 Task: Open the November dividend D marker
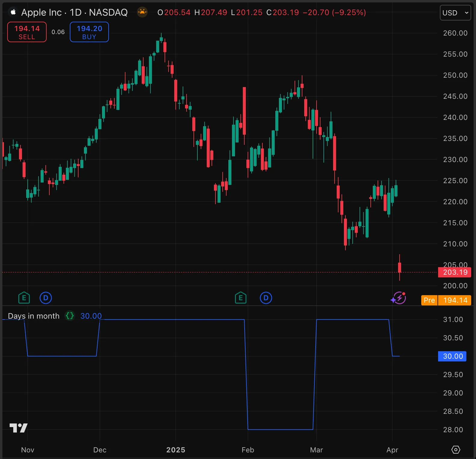point(46,298)
